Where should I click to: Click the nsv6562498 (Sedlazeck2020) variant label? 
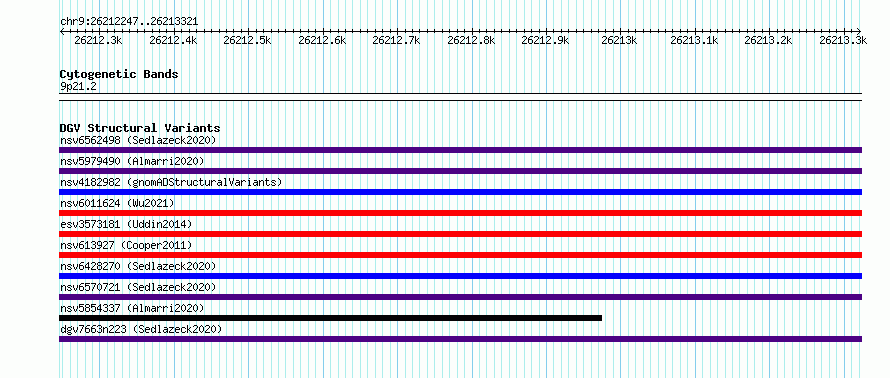138,140
